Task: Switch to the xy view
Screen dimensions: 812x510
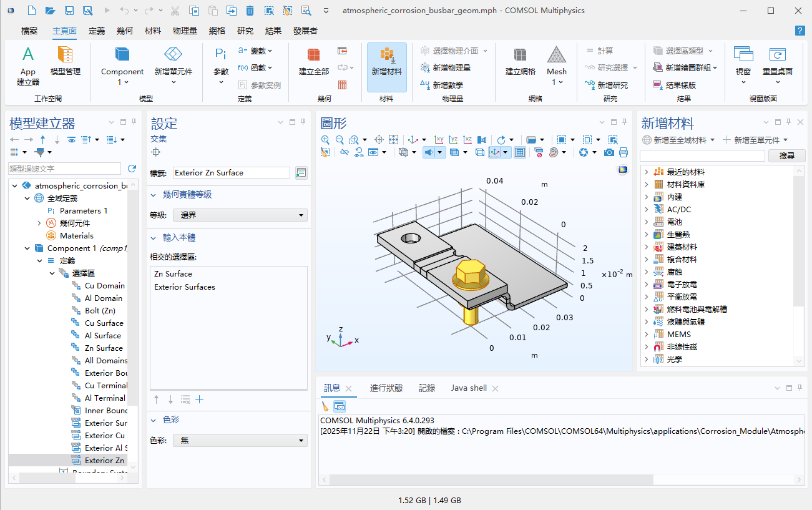Action: coord(439,140)
